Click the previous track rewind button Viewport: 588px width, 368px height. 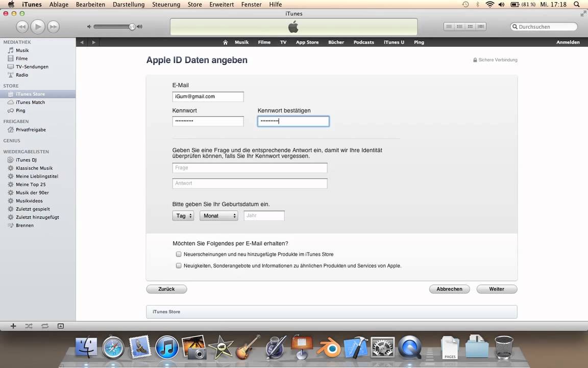pyautogui.click(x=22, y=27)
